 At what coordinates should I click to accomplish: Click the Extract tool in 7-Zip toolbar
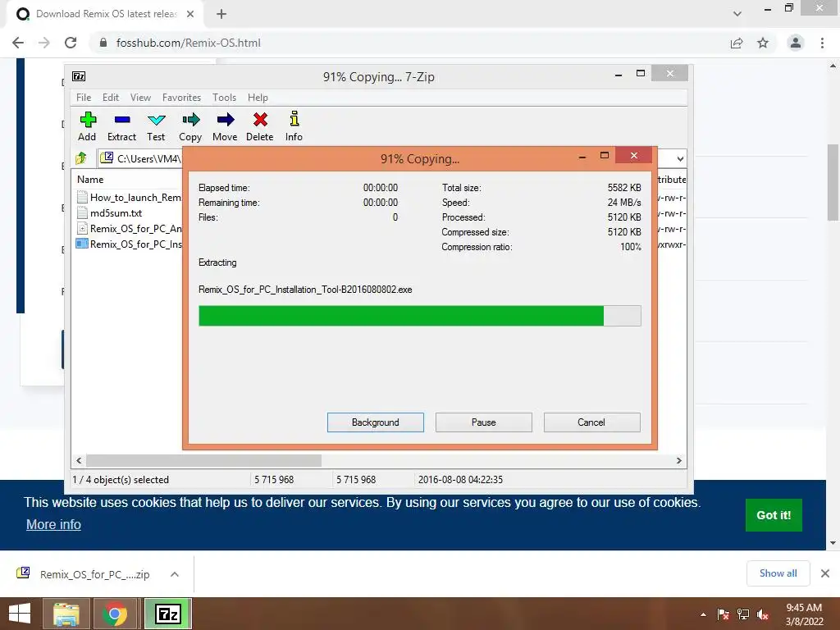pyautogui.click(x=121, y=126)
